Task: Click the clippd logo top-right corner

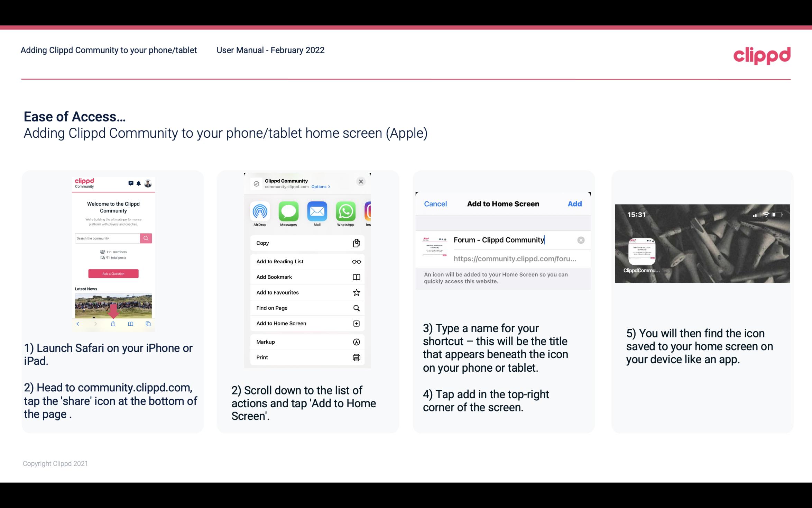Action: tap(763, 54)
